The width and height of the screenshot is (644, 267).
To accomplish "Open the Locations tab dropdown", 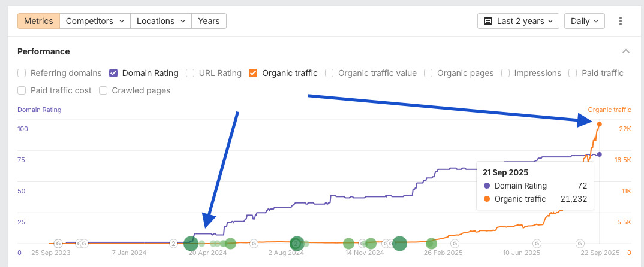I will tap(161, 21).
